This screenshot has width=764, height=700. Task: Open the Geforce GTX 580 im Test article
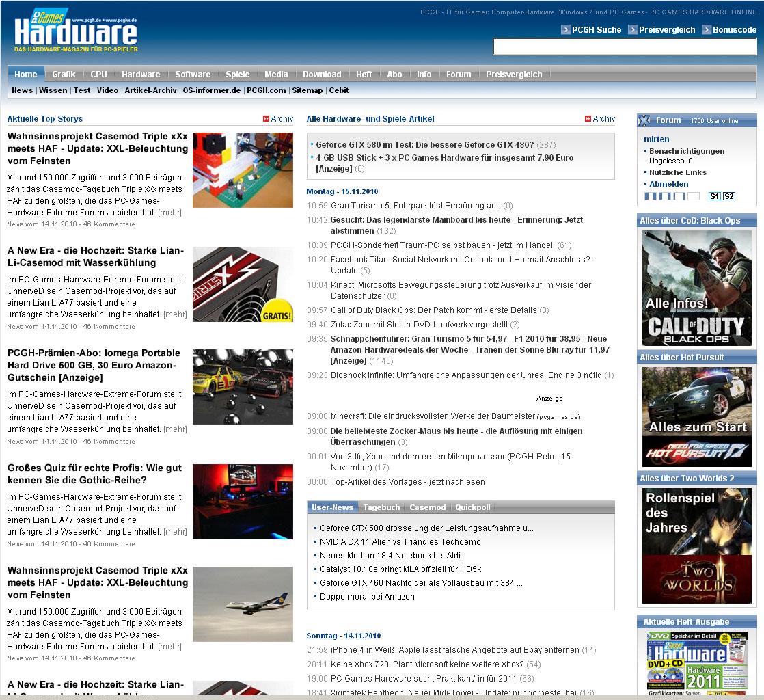point(424,145)
